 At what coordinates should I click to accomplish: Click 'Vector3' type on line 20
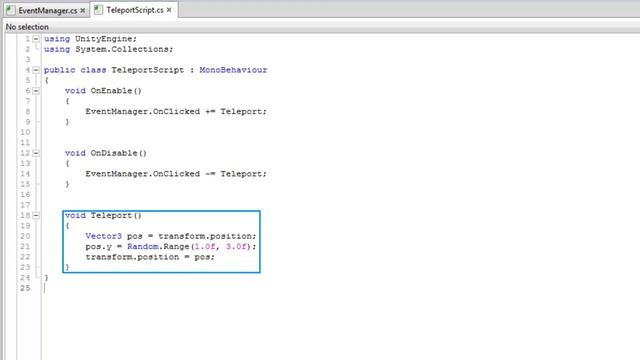tap(103, 236)
